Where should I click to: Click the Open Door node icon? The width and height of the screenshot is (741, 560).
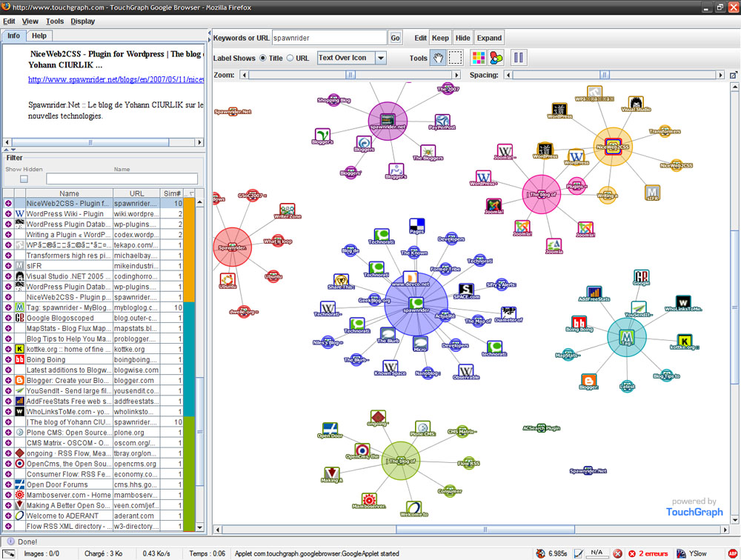point(330,429)
